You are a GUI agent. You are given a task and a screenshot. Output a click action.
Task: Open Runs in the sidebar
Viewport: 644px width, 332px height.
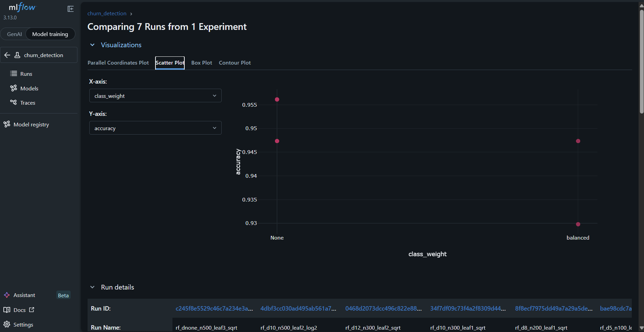pos(26,74)
